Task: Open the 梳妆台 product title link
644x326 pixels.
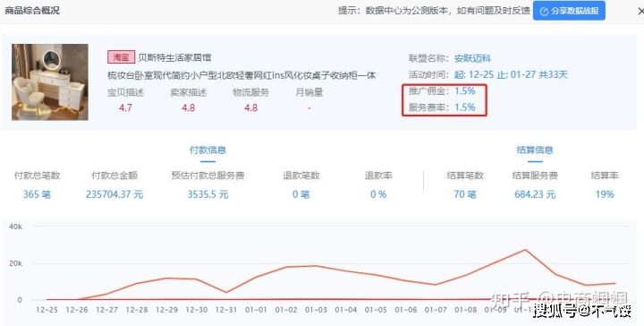Action: 241,75
